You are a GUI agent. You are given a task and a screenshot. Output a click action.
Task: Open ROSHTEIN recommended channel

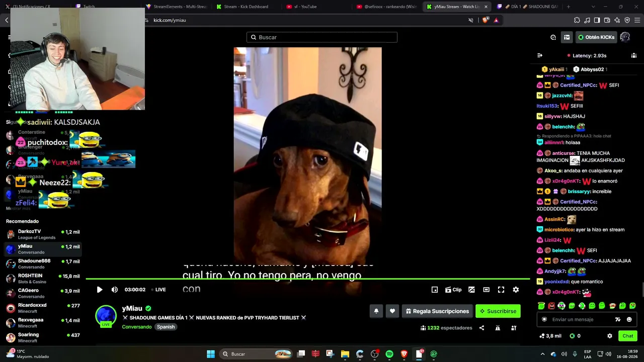(43, 279)
